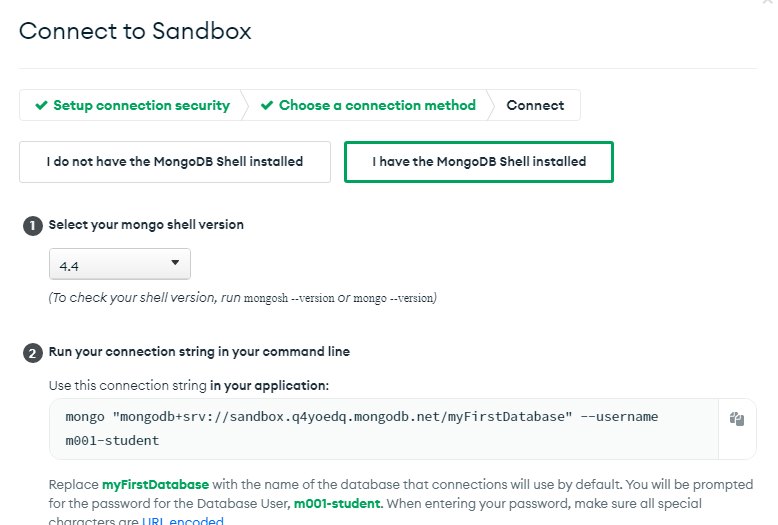
Task: Go back to Setup connection security step
Action: 141,105
